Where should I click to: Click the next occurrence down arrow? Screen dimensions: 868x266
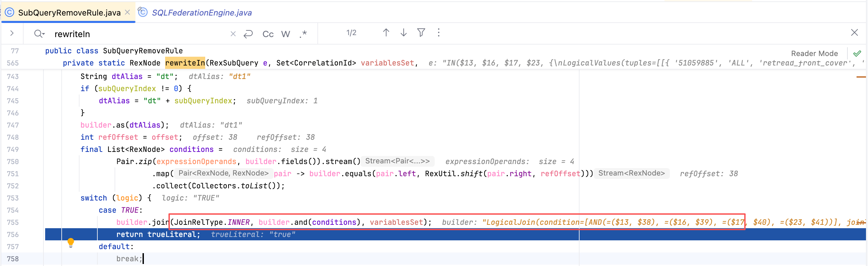point(404,33)
